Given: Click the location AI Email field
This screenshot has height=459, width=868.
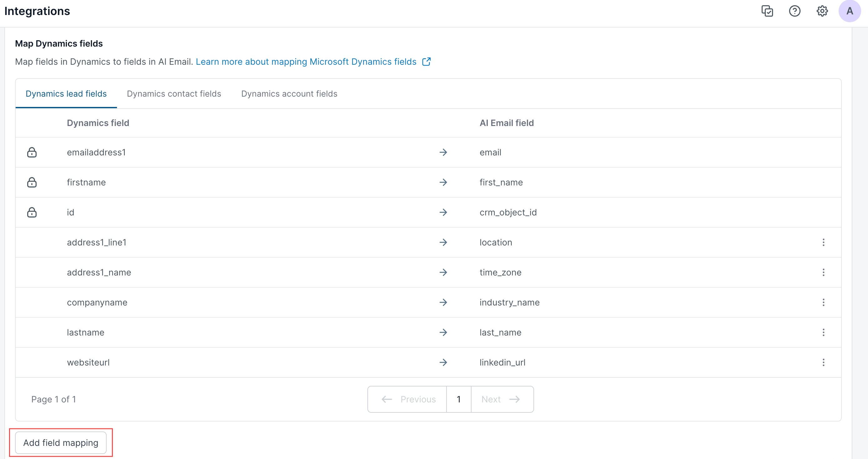Looking at the screenshot, I should click(496, 242).
